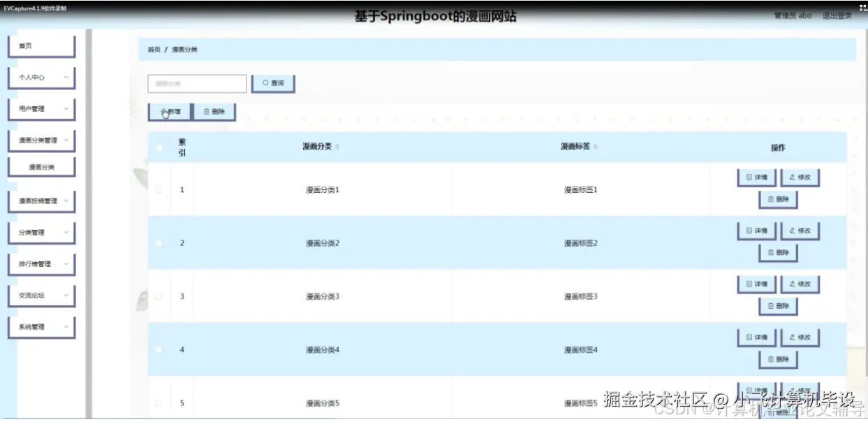Click 修改 for 漫画分类2 row
The height and width of the screenshot is (422, 868).
[x=800, y=231]
